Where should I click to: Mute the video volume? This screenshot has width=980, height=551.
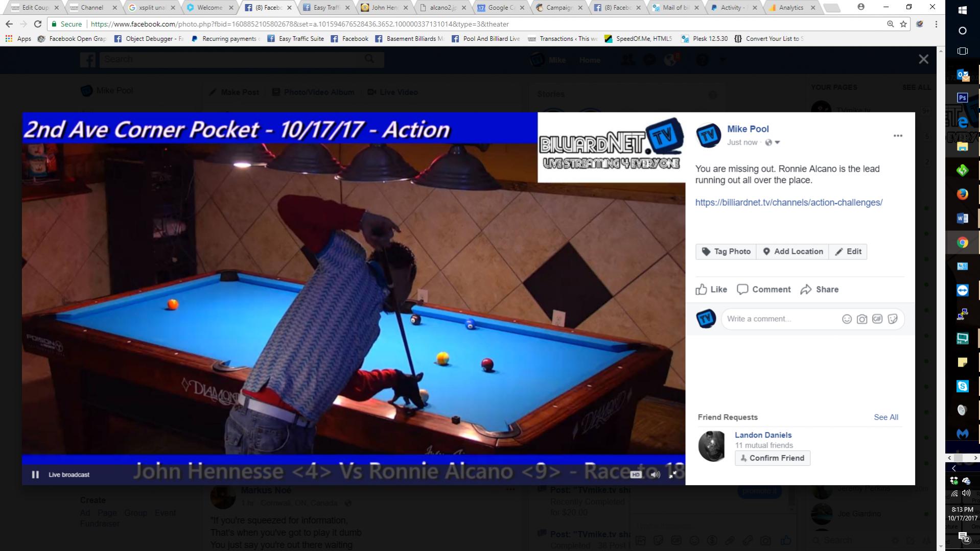655,474
